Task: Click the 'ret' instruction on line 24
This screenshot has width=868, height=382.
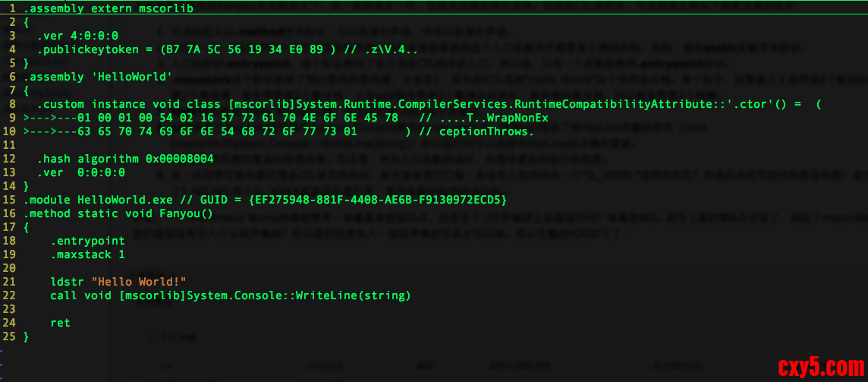Action: [x=60, y=323]
